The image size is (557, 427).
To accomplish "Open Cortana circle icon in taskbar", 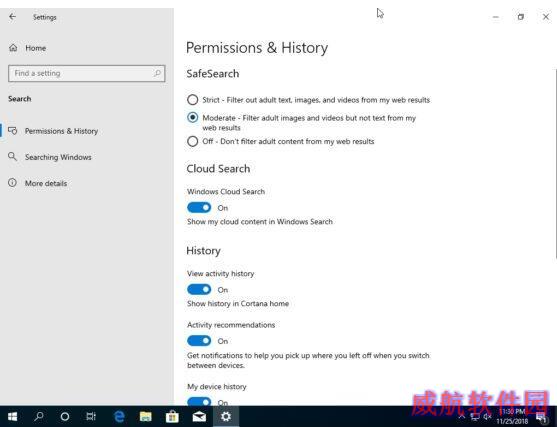I will 65,416.
